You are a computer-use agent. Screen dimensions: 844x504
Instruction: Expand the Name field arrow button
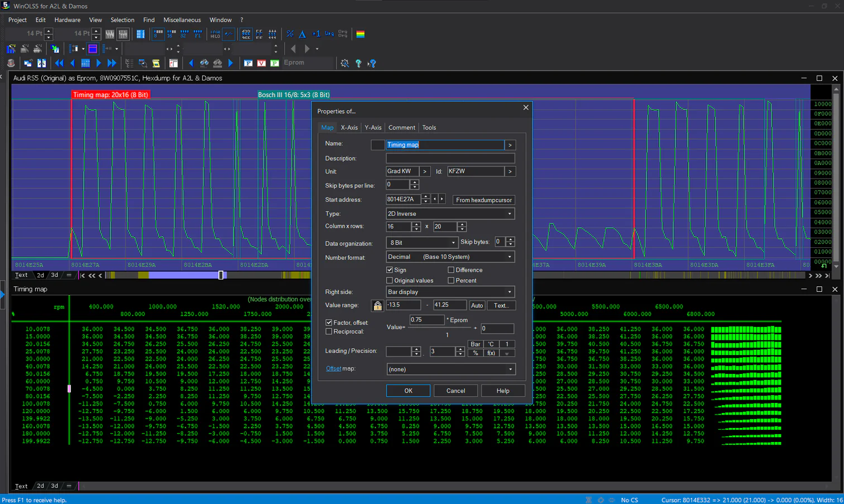tap(510, 145)
